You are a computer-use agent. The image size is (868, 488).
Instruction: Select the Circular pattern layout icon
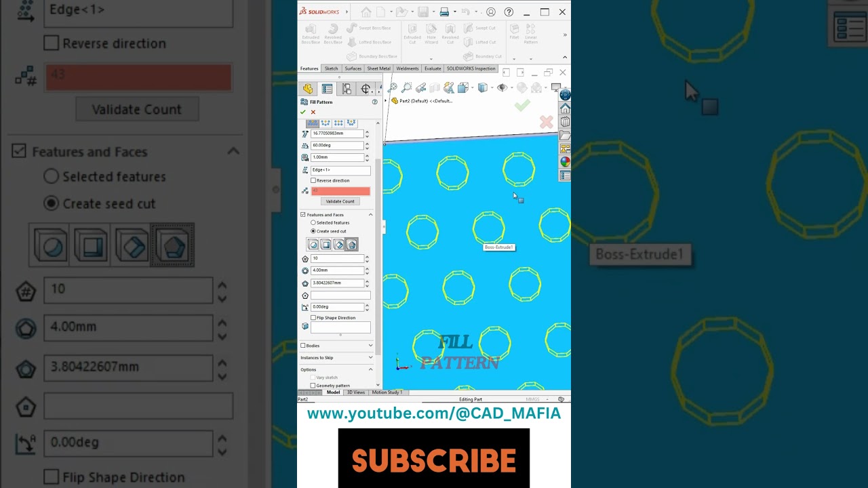(x=325, y=123)
